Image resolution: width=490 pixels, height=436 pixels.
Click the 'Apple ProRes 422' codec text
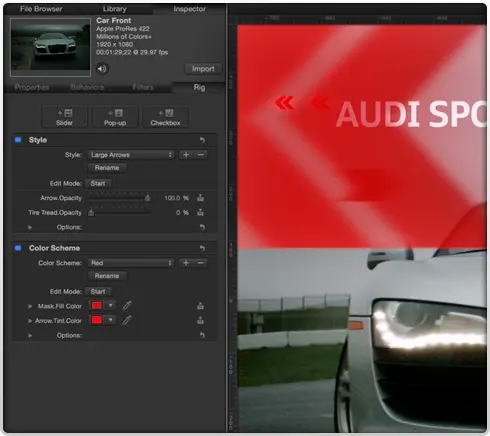coord(123,29)
